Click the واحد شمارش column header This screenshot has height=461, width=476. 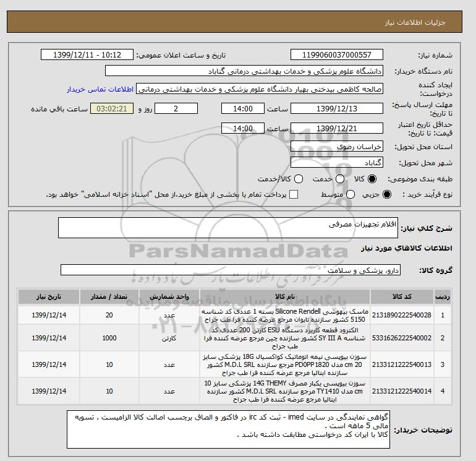169,296
